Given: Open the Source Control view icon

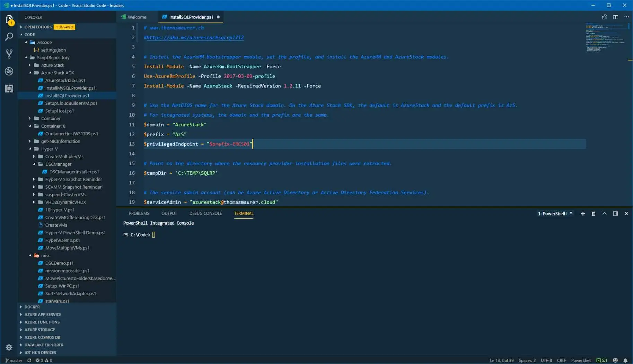Looking at the screenshot, I should (x=9, y=54).
